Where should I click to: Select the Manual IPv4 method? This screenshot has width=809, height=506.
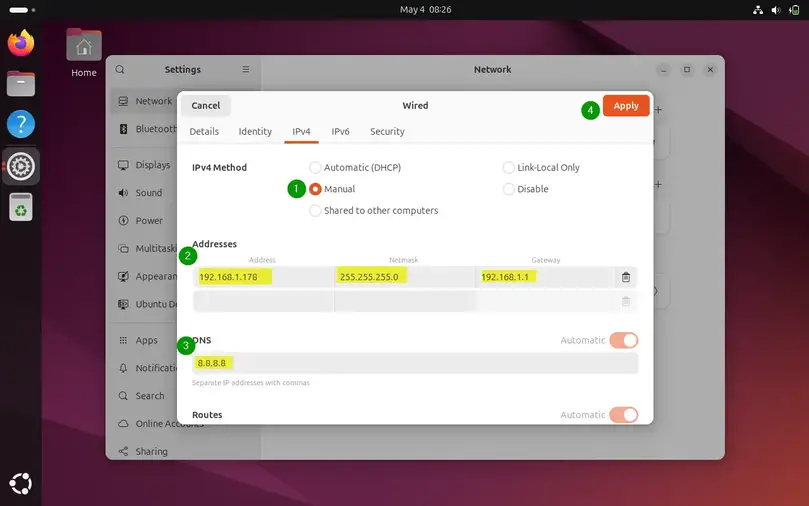pyautogui.click(x=316, y=189)
